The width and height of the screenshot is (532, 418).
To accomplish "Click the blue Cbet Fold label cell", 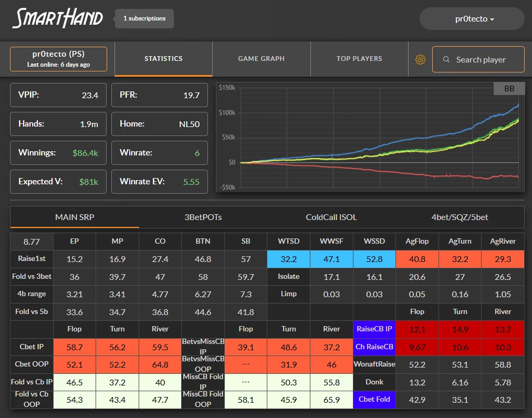I will 374,399.
